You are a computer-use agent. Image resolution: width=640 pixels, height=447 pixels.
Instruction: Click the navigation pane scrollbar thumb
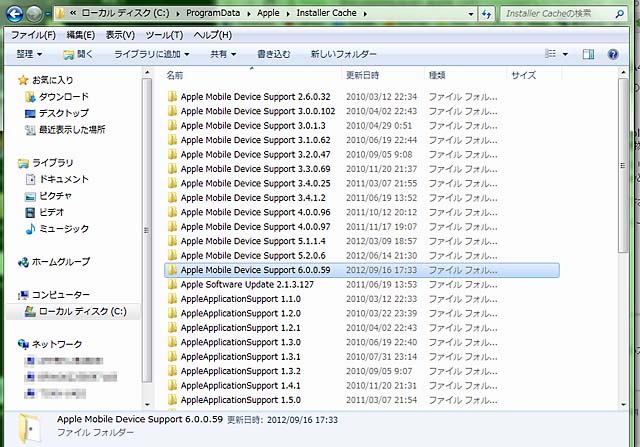[x=147, y=231]
